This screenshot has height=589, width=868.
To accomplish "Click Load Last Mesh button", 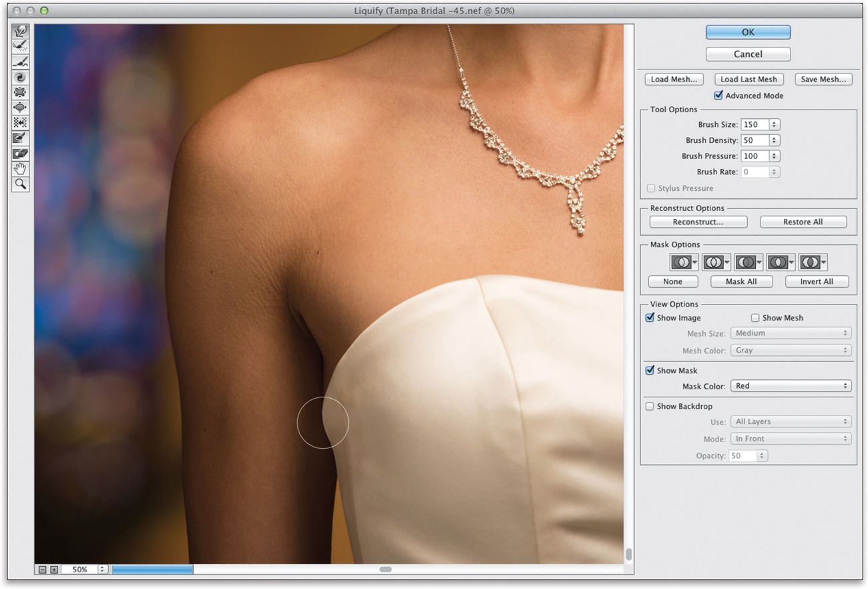I will 748,79.
